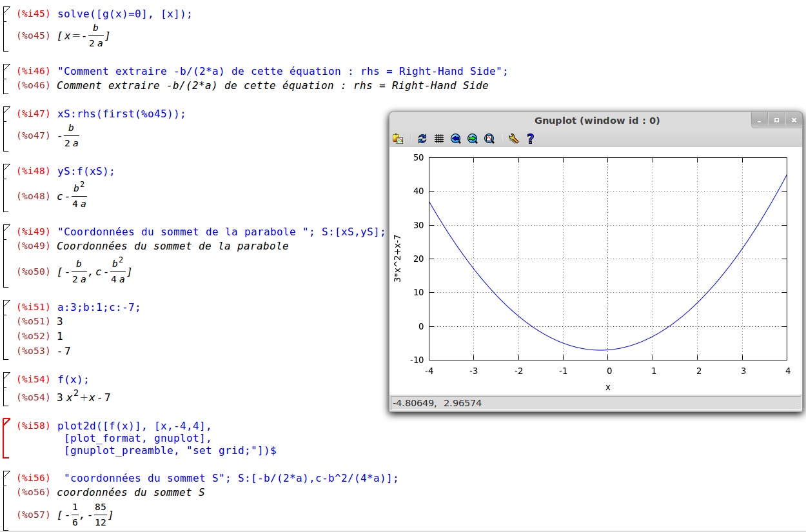Copy the plot to clipboard in Gnuplot
The height and width of the screenshot is (532, 806).
398,139
